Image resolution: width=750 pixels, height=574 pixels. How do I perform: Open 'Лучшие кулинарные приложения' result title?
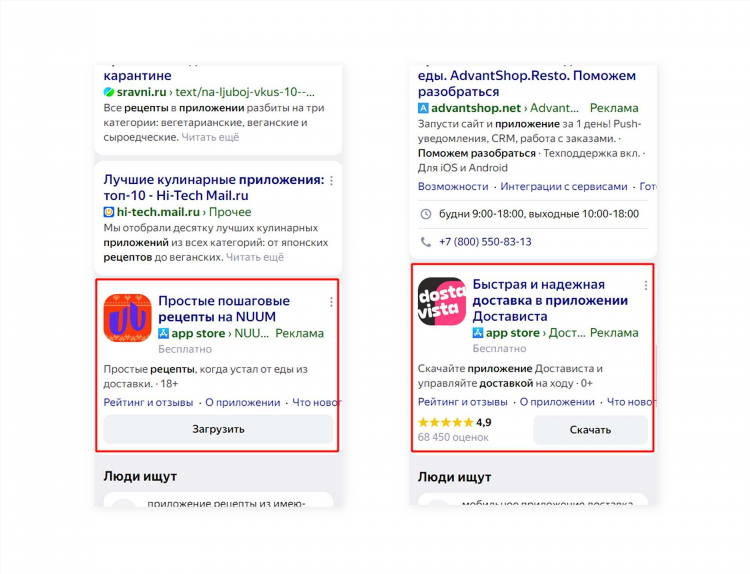click(214, 188)
